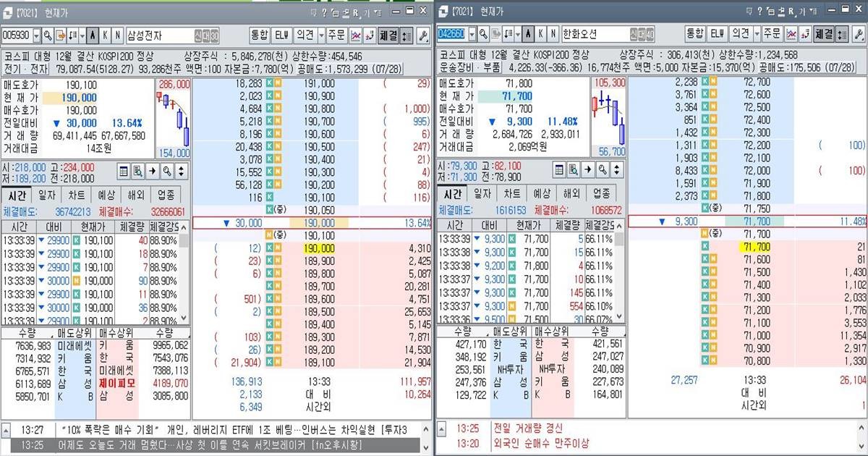Click the right arrow icon in Samsung window

pos(153,171)
